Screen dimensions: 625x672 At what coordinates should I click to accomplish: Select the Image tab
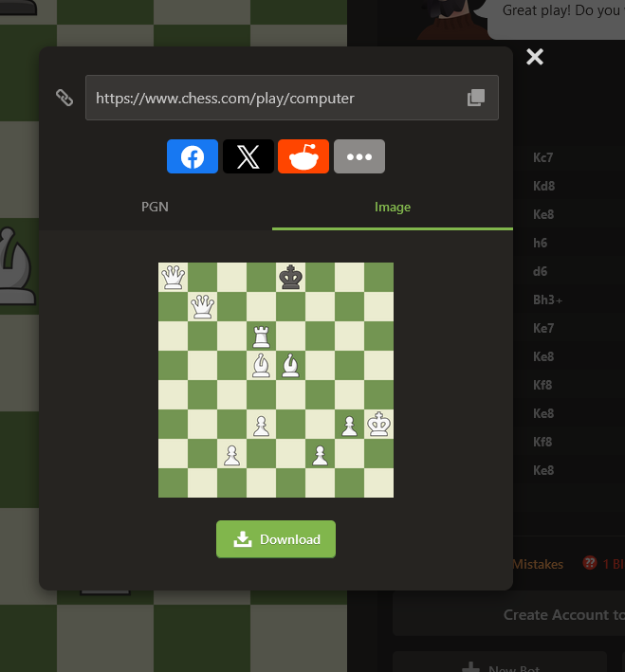coord(393,207)
